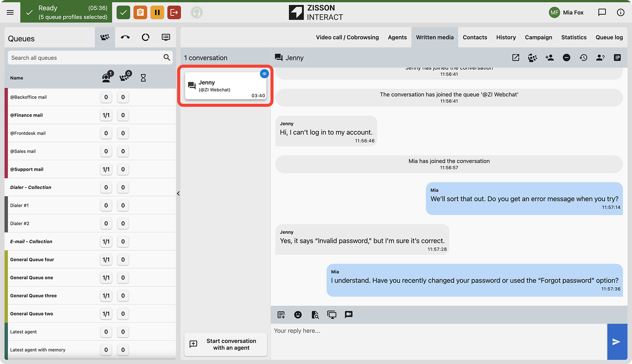Click the screen sharing monitor icon
The image size is (632, 364).
(332, 315)
